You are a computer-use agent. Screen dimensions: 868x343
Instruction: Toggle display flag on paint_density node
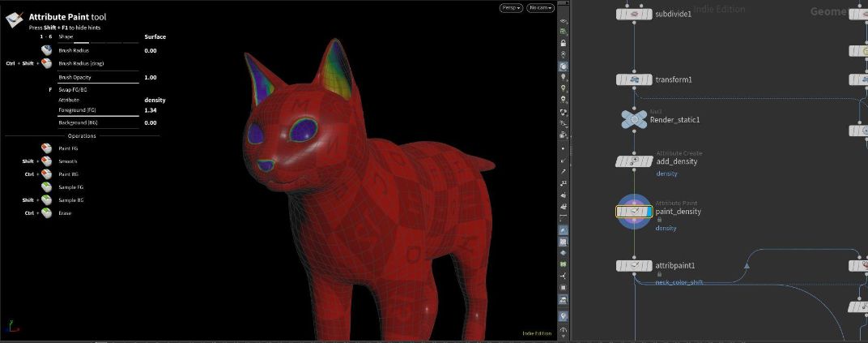click(x=647, y=212)
